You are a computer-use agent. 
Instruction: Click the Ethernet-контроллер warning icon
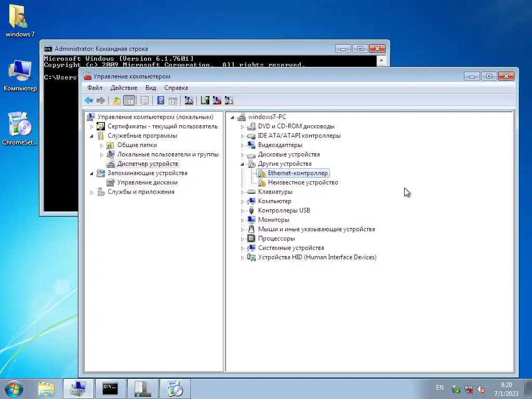coord(262,174)
